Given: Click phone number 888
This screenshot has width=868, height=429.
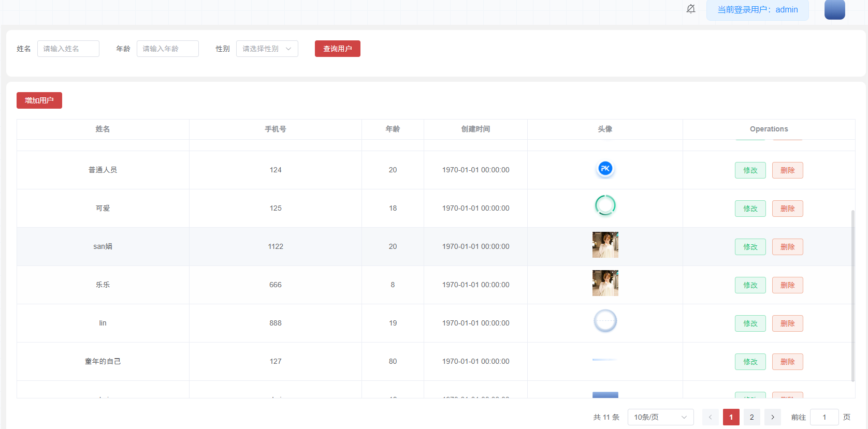Looking at the screenshot, I should 276,323.
